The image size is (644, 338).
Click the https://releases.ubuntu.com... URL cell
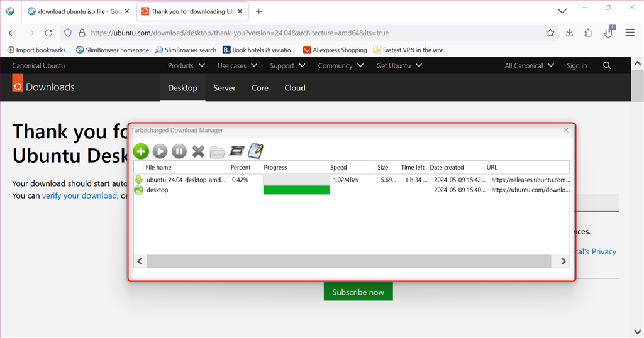tap(530, 180)
